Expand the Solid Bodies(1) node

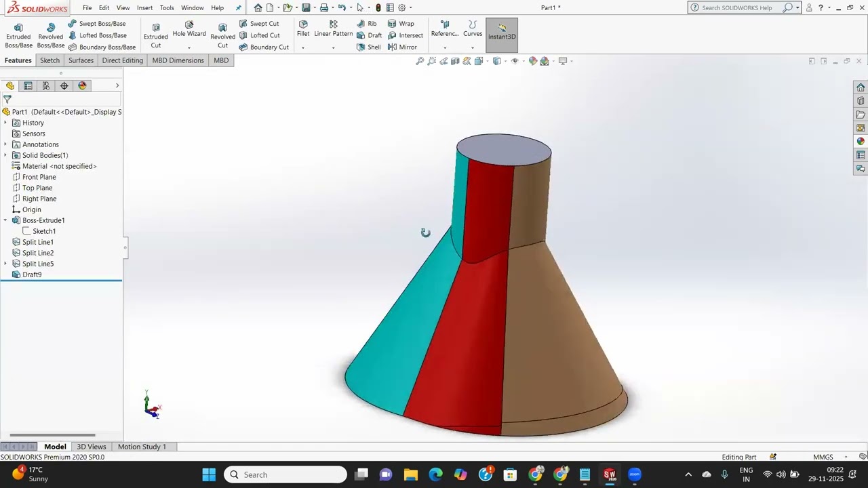[x=5, y=155]
